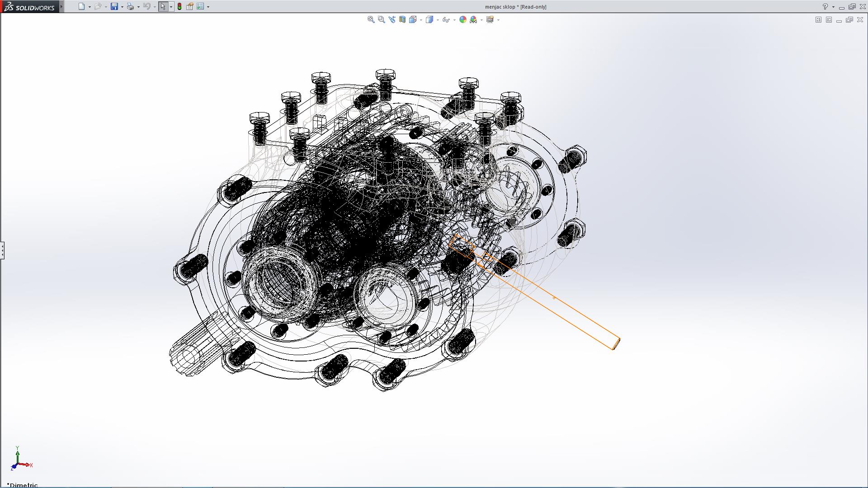
Task: Click the Rebuild traffic light icon
Action: (x=179, y=6)
